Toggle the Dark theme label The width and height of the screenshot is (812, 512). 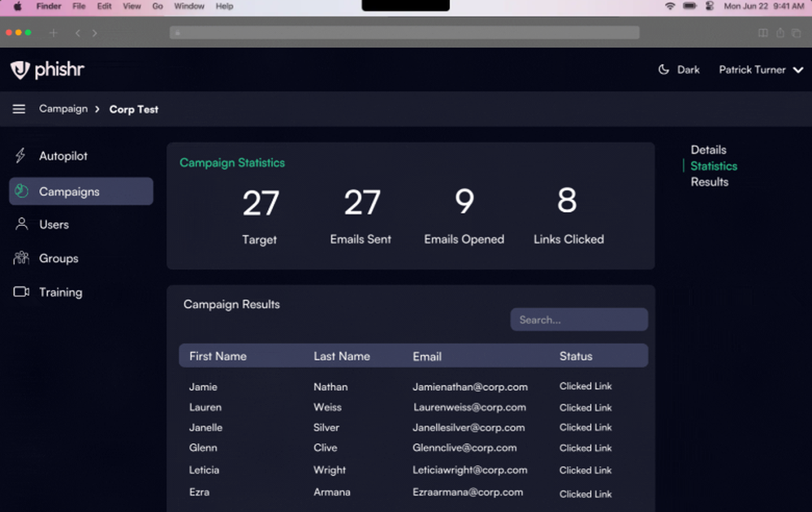(x=689, y=69)
